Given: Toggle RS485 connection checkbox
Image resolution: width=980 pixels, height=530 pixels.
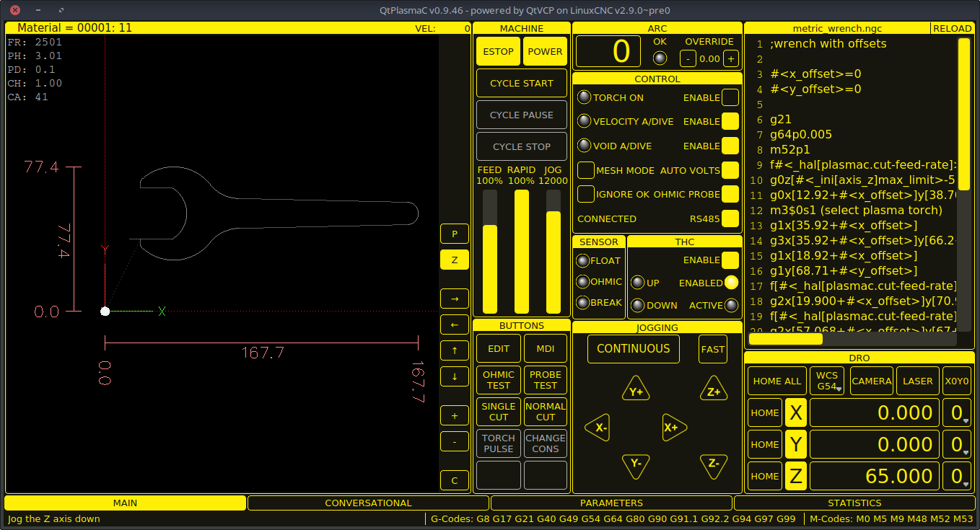Looking at the screenshot, I should (x=730, y=218).
